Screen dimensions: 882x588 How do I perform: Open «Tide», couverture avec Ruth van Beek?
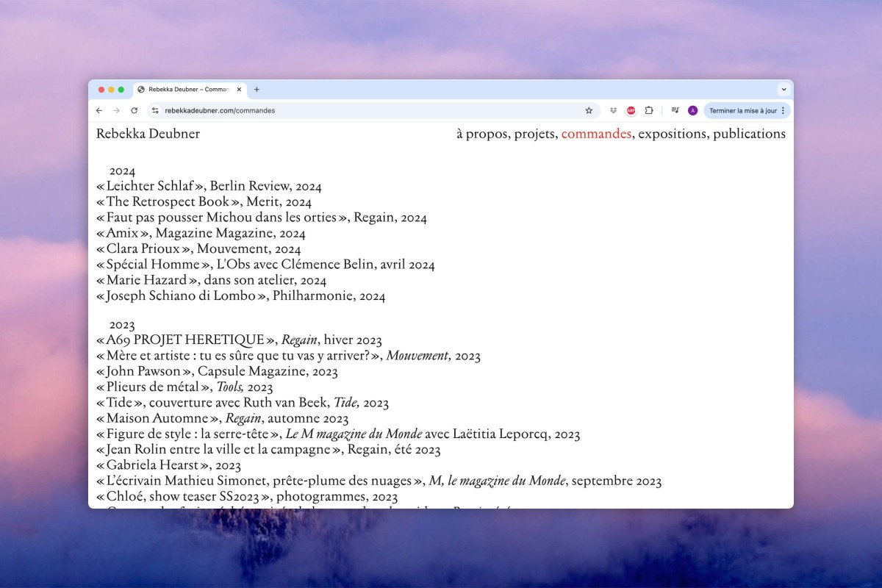click(x=243, y=403)
